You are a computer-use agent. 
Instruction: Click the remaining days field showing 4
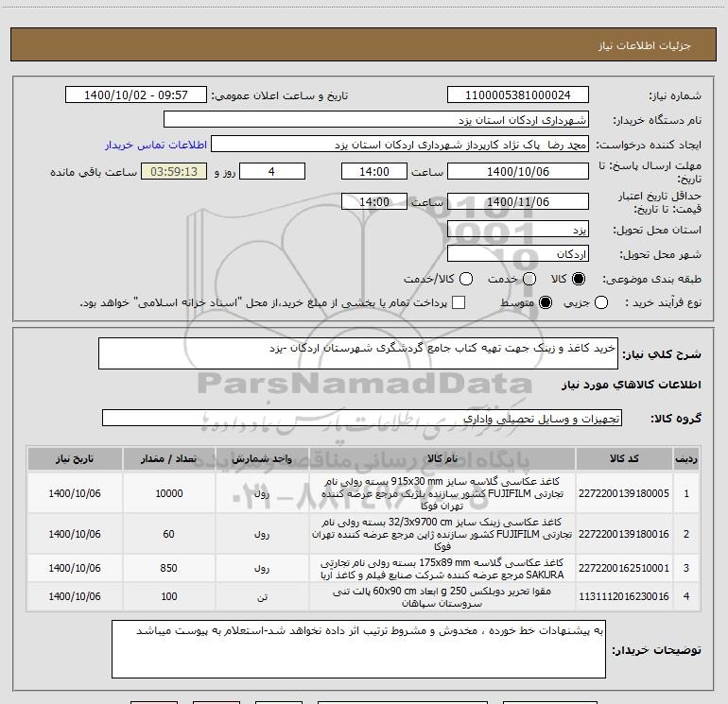(x=272, y=171)
